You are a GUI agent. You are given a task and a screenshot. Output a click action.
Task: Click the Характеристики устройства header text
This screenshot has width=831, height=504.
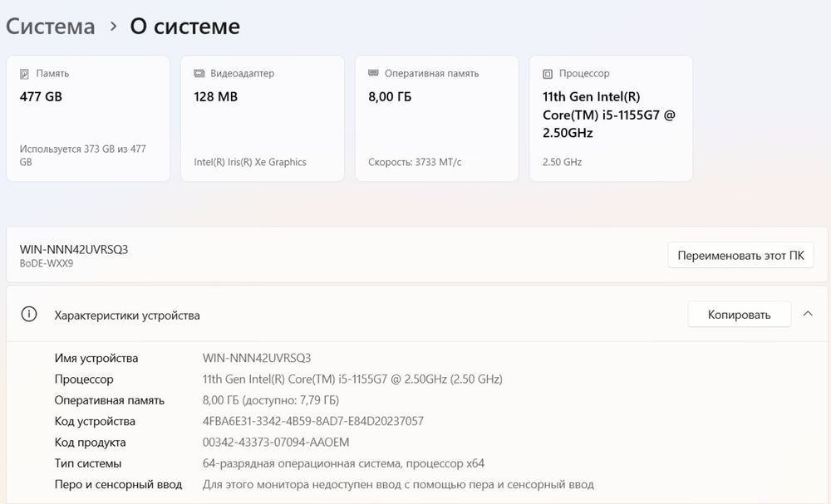pyautogui.click(x=127, y=316)
